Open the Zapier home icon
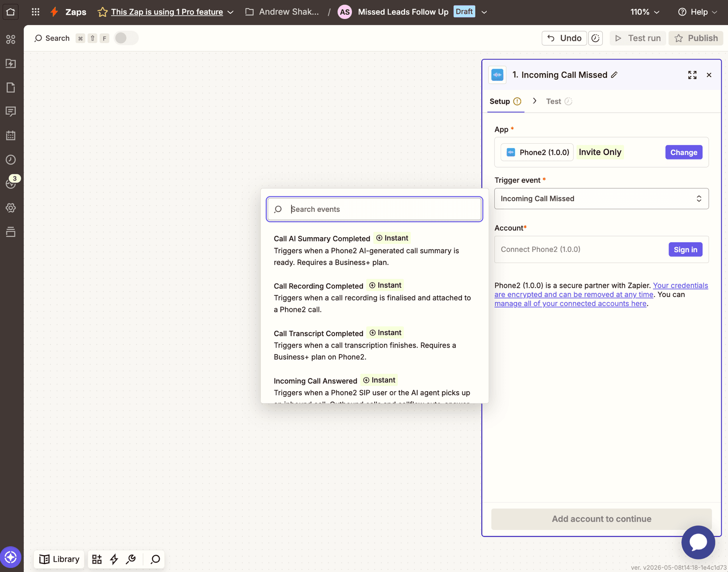This screenshot has width=728, height=572. click(x=11, y=12)
